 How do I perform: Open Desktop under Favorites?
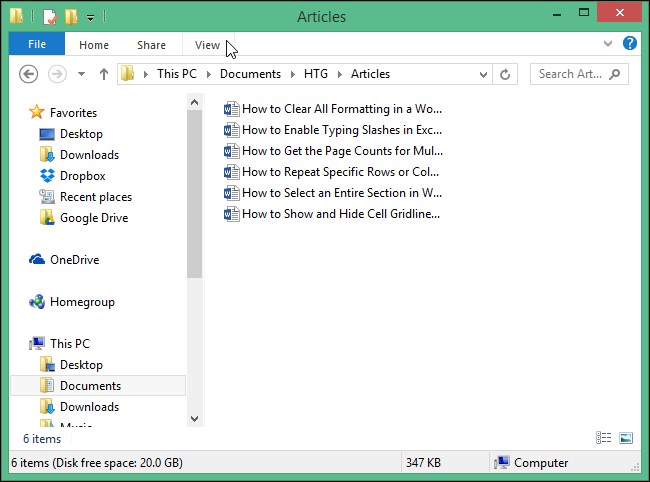[81, 134]
